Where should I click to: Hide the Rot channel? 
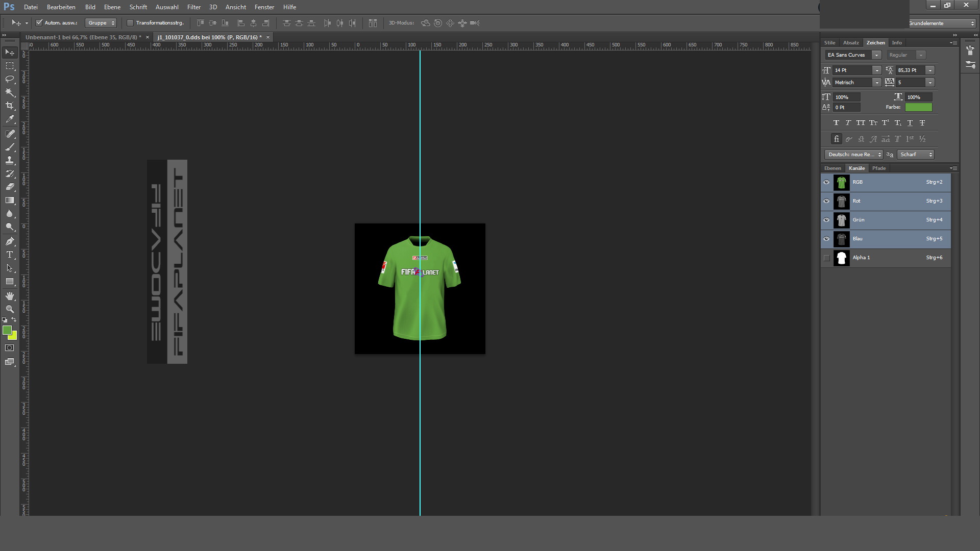(826, 201)
